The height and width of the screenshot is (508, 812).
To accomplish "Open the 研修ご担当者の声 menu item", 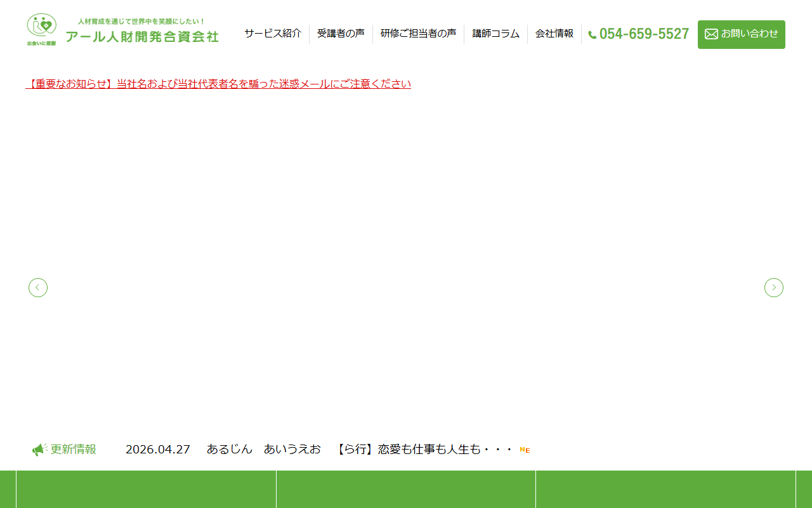I will (418, 34).
